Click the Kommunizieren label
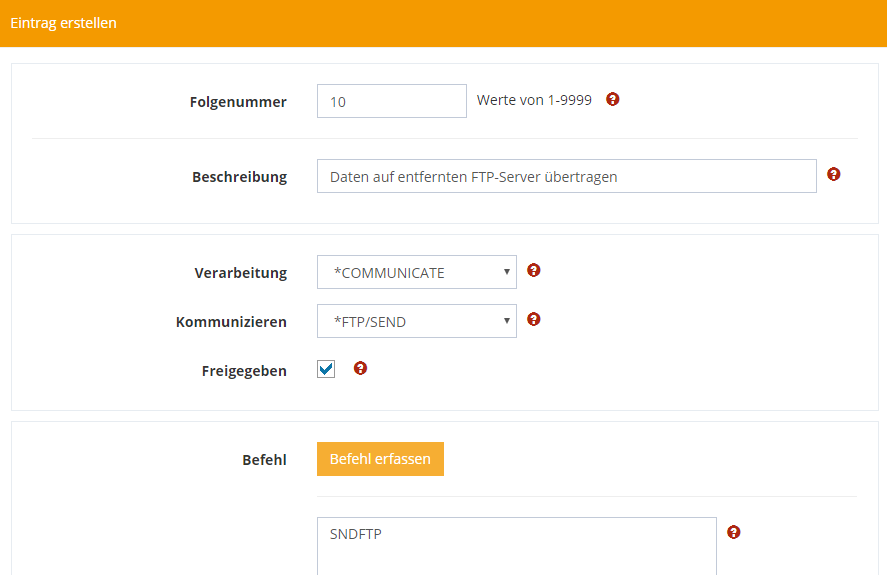Image resolution: width=887 pixels, height=575 pixels. pos(231,322)
